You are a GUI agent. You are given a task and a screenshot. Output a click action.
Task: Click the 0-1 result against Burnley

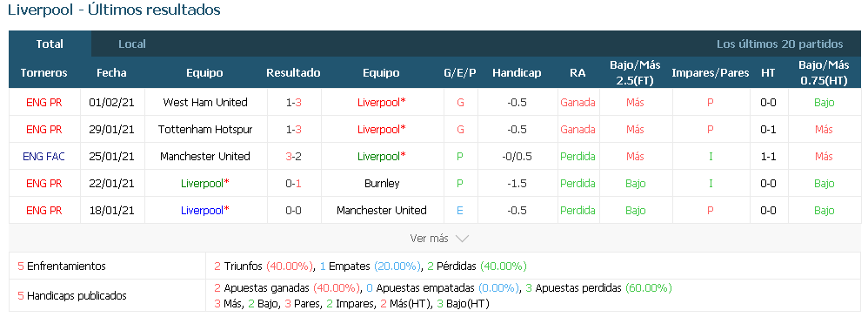[293, 184]
